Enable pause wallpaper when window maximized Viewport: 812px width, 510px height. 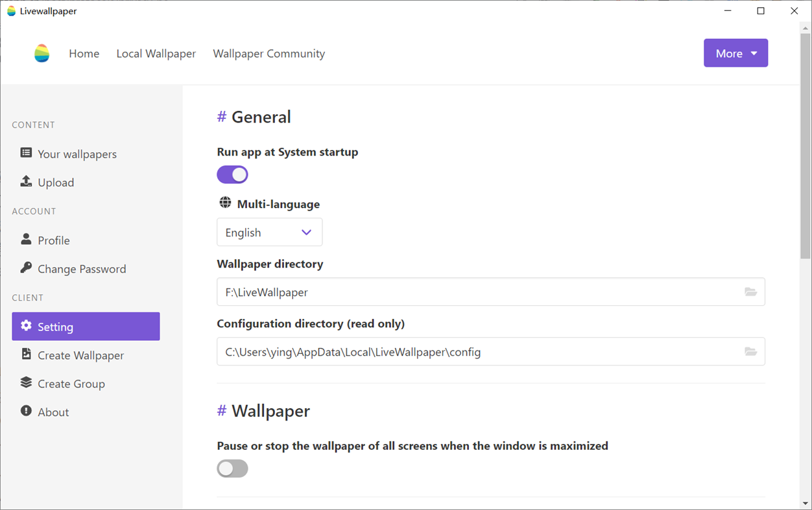pyautogui.click(x=232, y=469)
